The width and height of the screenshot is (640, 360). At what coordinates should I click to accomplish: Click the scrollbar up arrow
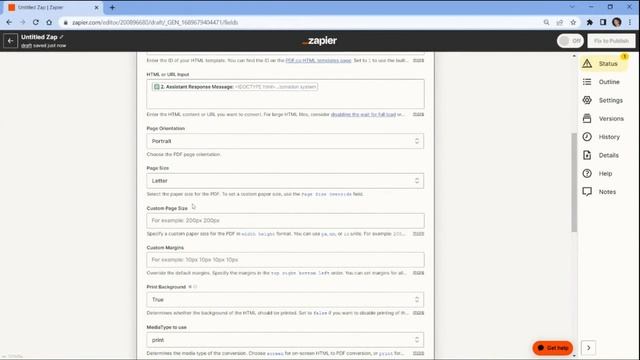[x=574, y=56]
